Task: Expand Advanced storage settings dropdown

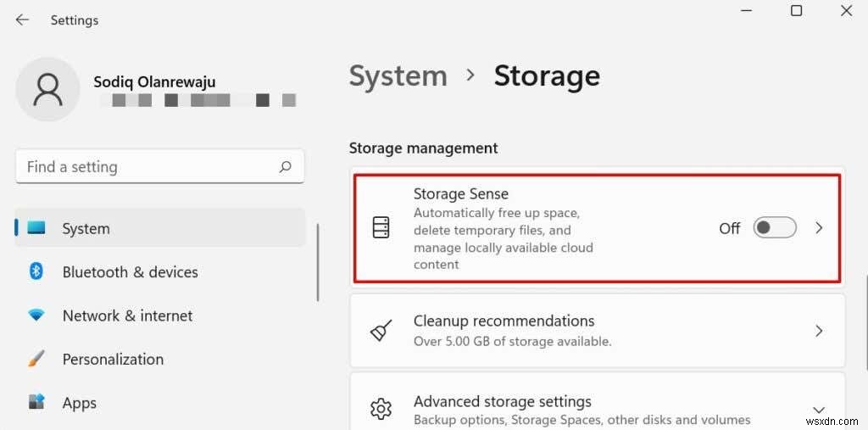Action: 819,410
